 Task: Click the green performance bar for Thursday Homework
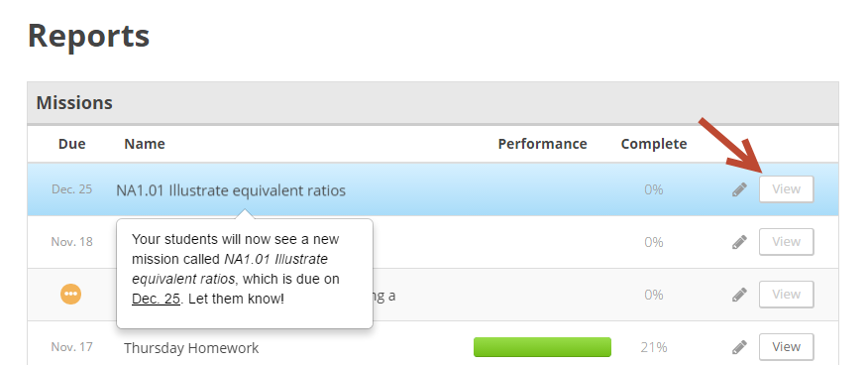[x=543, y=347]
